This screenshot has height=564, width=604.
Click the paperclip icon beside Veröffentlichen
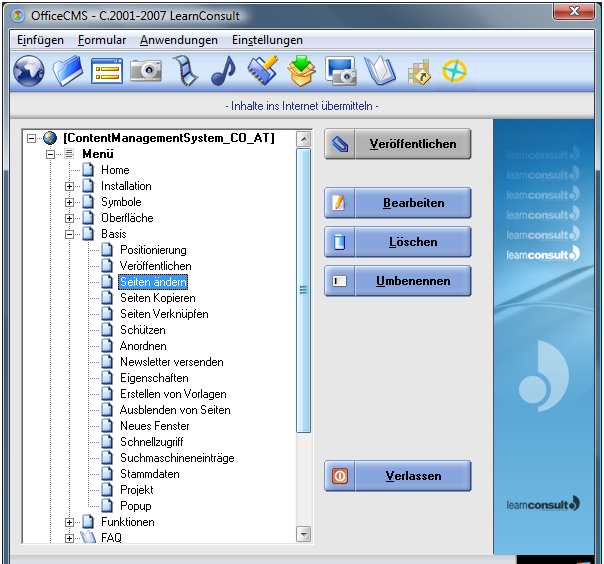(340, 144)
